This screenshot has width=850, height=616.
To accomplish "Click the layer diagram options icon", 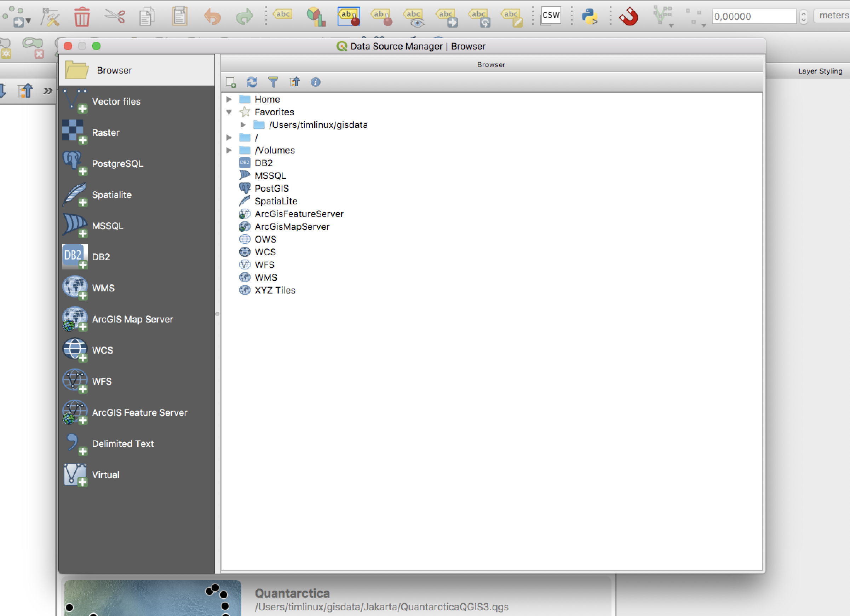I will (x=316, y=17).
